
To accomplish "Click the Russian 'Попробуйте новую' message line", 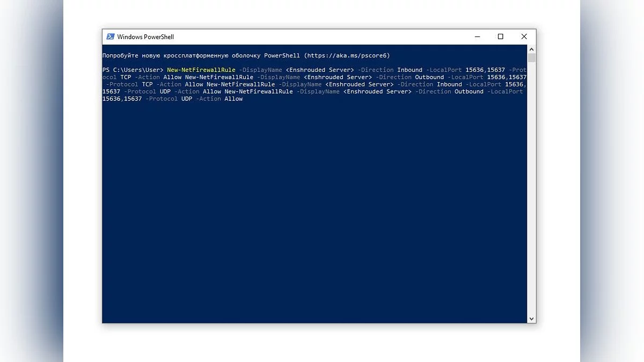I will [x=246, y=55].
